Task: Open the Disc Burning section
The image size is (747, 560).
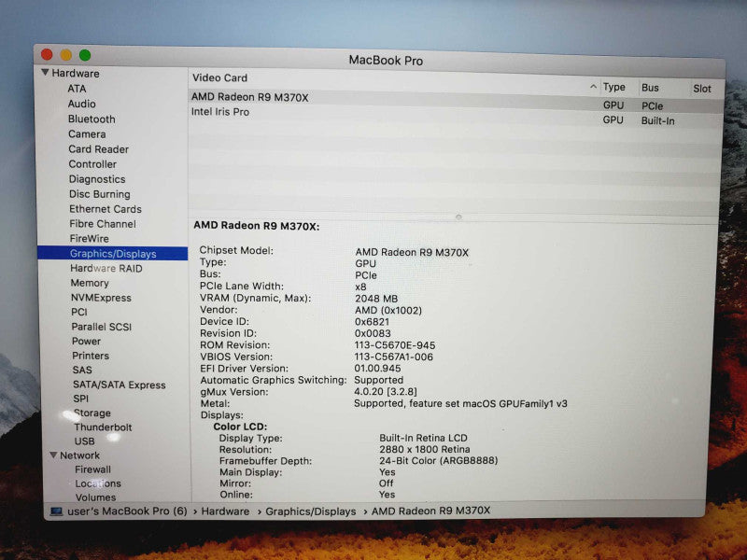Action: pos(100,194)
